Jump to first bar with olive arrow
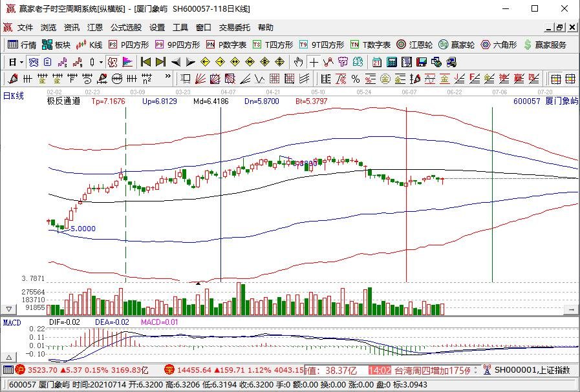 pos(145,62)
